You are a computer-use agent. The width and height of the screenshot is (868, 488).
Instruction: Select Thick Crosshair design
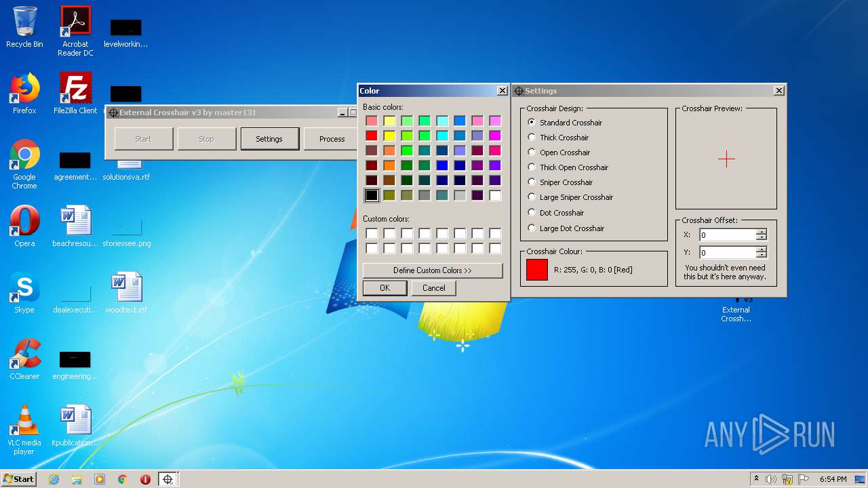pyautogui.click(x=558, y=138)
